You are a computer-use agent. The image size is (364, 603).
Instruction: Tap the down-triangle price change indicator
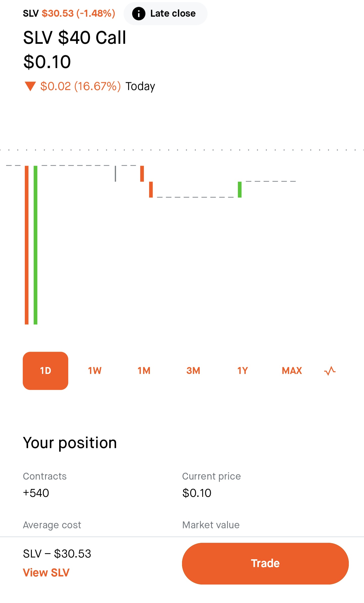[x=30, y=86]
